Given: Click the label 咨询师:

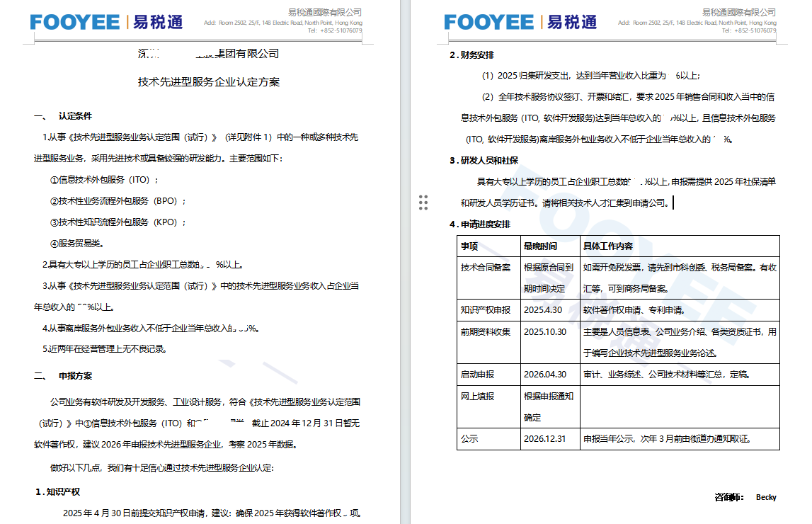Looking at the screenshot, I should [729, 497].
